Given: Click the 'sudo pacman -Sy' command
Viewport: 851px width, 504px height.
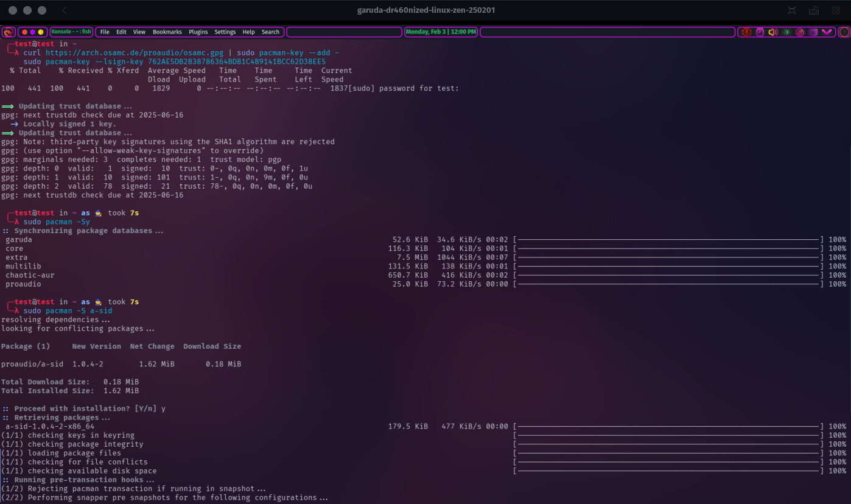Looking at the screenshot, I should [x=57, y=222].
